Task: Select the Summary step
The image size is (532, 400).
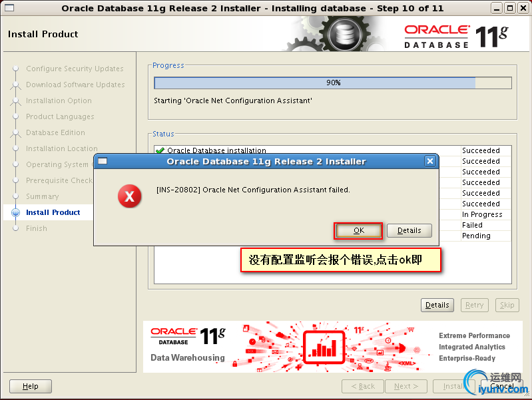Action: [x=43, y=196]
